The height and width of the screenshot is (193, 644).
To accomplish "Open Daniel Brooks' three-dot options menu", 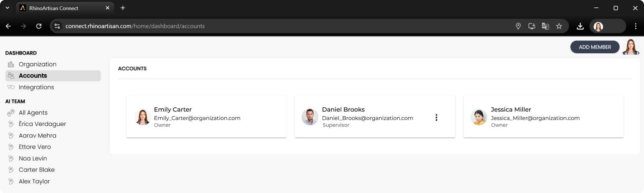I will [436, 118].
